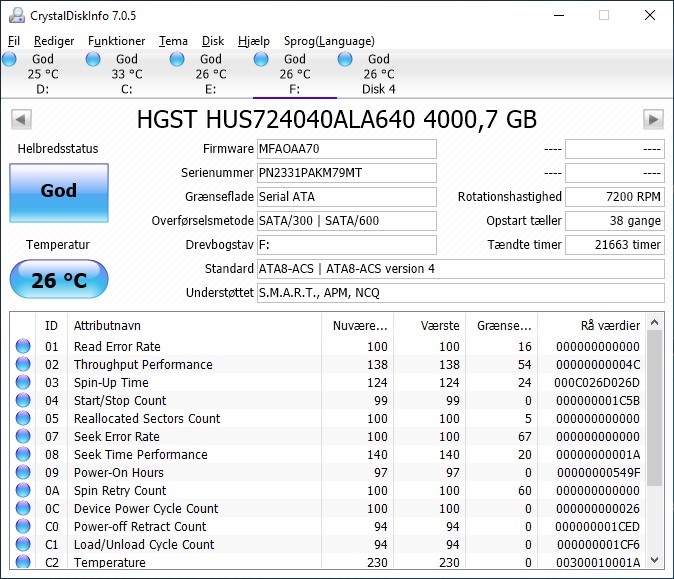Click status icon of Power-On Hours row

click(23, 472)
